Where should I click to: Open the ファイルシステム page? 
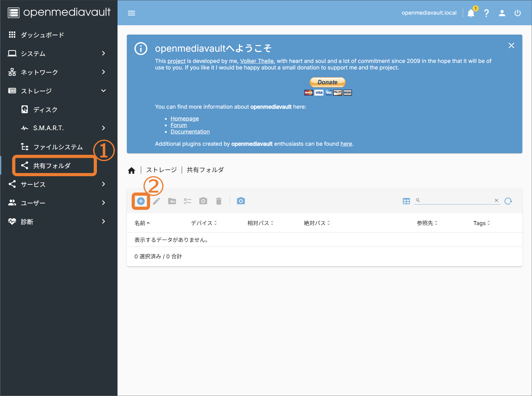pos(59,147)
